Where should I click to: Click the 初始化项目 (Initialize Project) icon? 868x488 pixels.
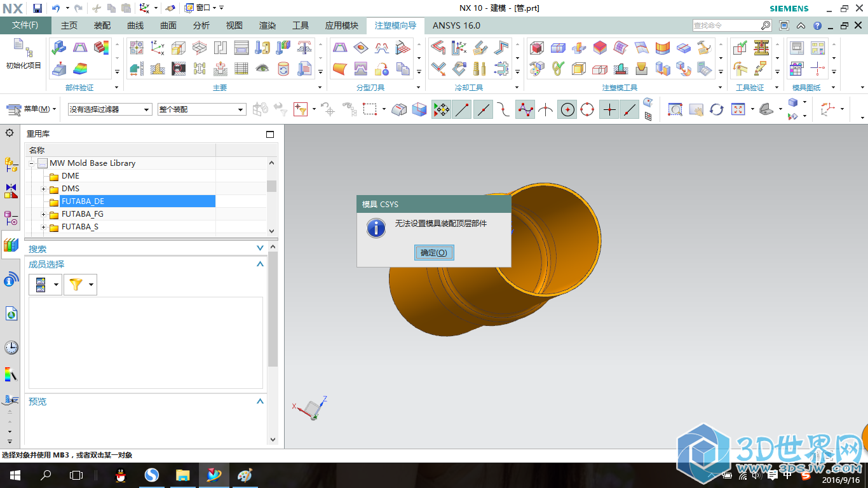[23, 54]
